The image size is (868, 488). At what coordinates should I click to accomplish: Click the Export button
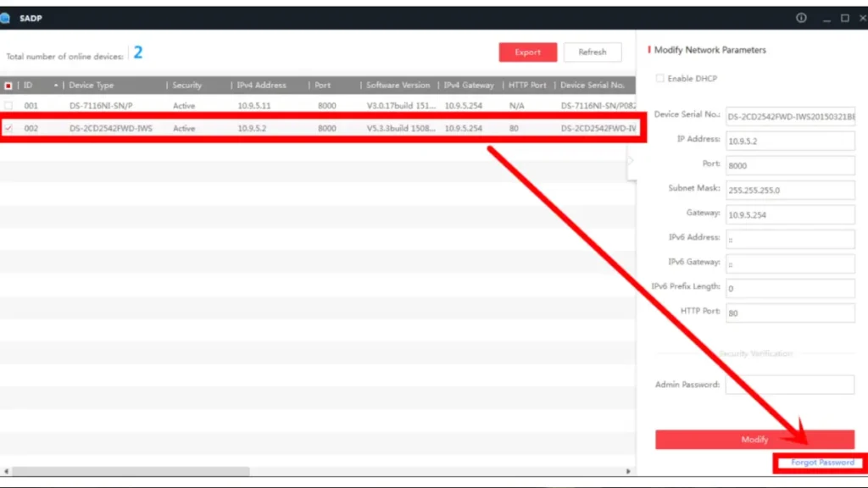click(527, 53)
